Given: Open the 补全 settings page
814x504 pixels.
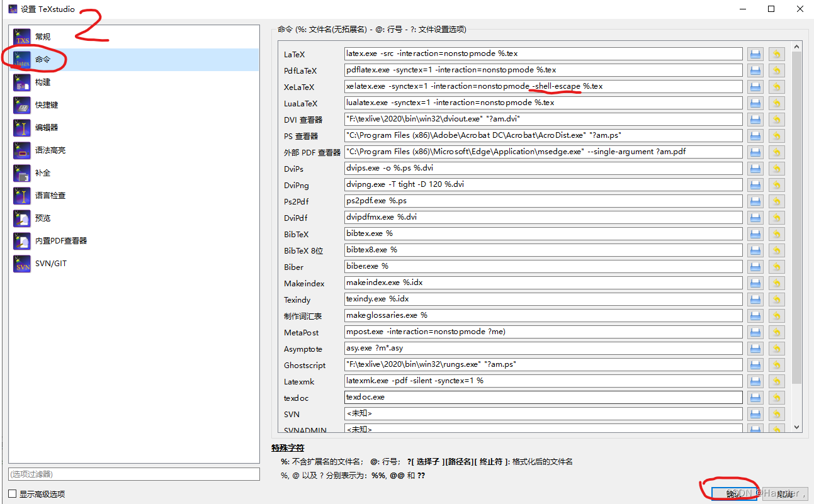Looking at the screenshot, I should (x=133, y=173).
